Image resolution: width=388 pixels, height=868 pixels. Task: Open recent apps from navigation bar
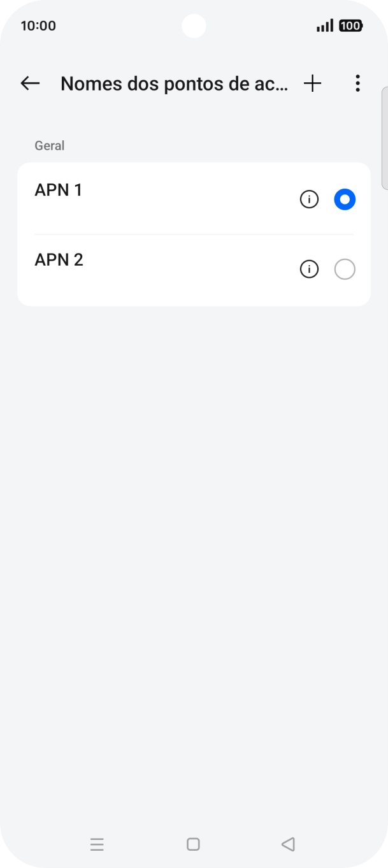pyautogui.click(x=97, y=844)
